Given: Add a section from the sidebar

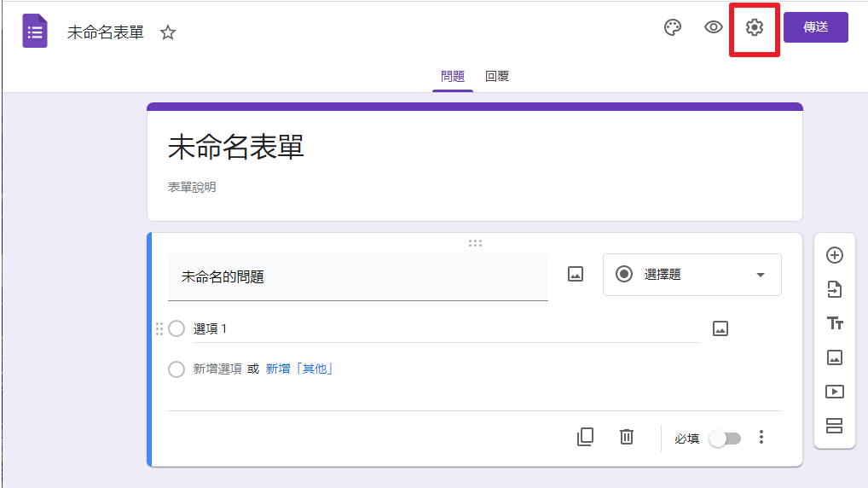Looking at the screenshot, I should tap(834, 426).
